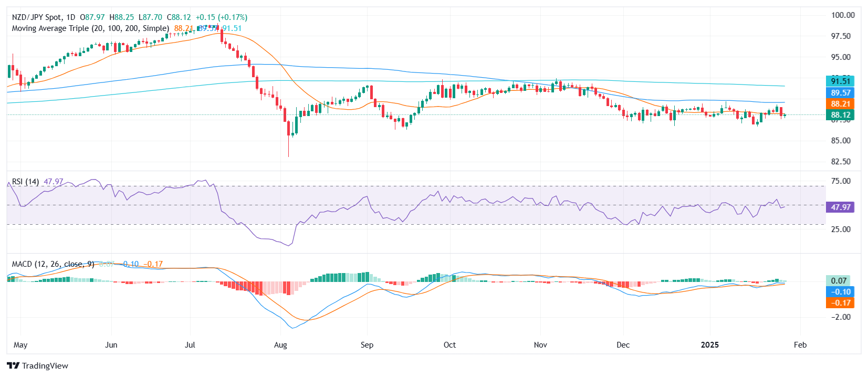Select the Nov label on time axis

pos(540,345)
